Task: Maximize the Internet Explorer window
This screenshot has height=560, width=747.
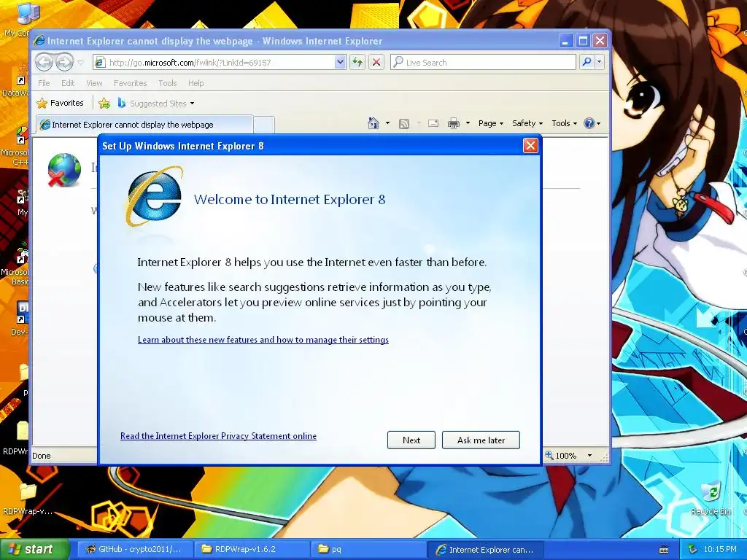Action: click(583, 41)
